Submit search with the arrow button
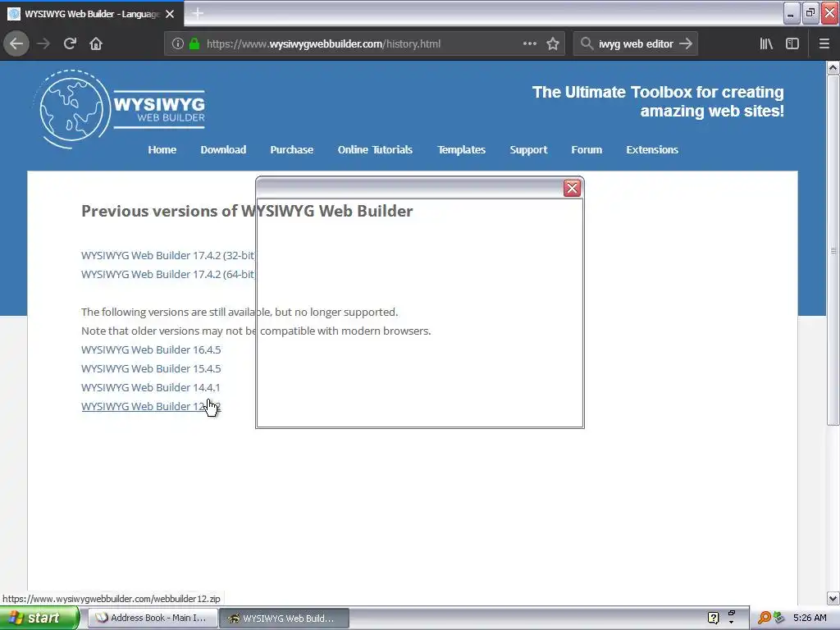The image size is (840, 630). click(686, 44)
